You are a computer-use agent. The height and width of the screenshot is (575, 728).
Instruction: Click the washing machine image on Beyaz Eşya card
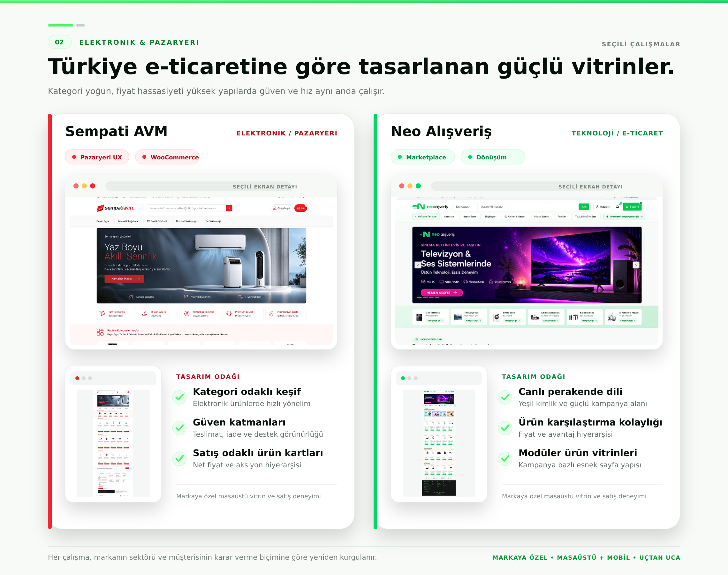click(x=497, y=317)
